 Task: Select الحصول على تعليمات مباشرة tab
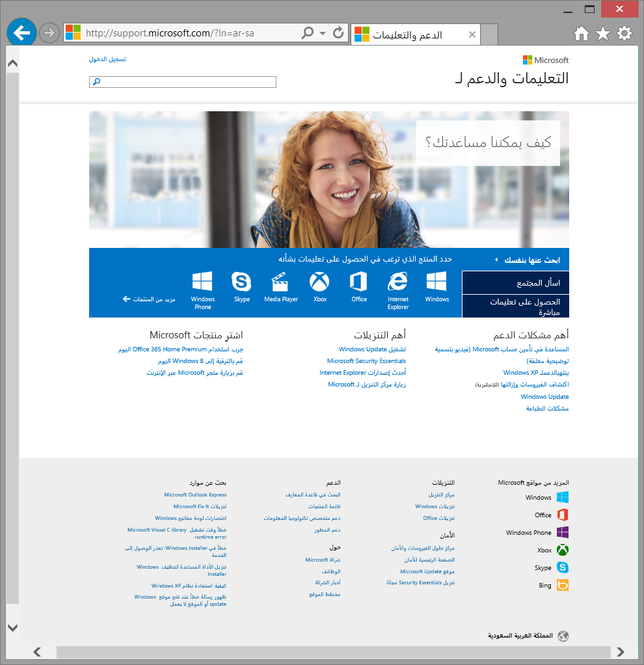(x=516, y=306)
